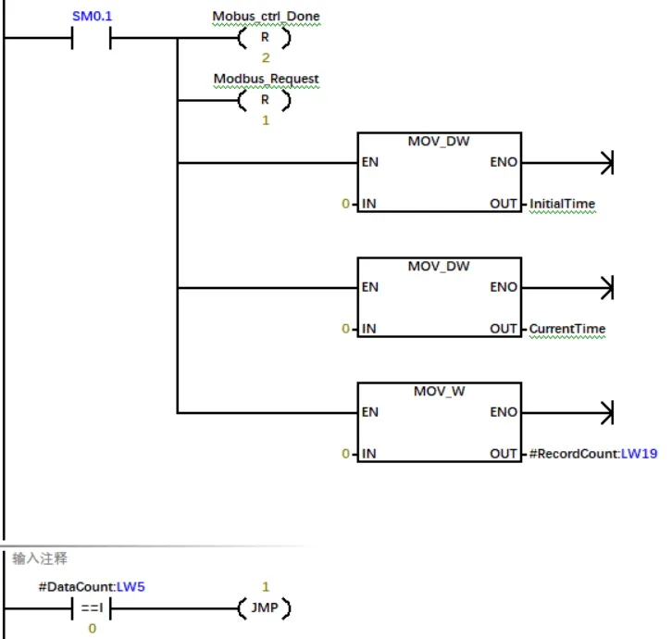Screen dimensions: 672x639
Task: Click the #DataCount:LW5 operand label
Action: [x=92, y=587]
